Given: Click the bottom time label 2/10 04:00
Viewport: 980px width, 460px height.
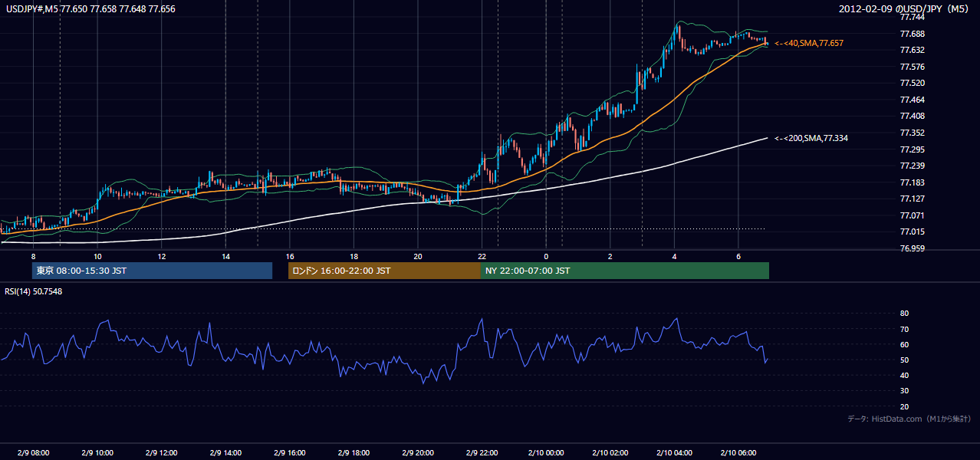Looking at the screenshot, I should (x=674, y=452).
